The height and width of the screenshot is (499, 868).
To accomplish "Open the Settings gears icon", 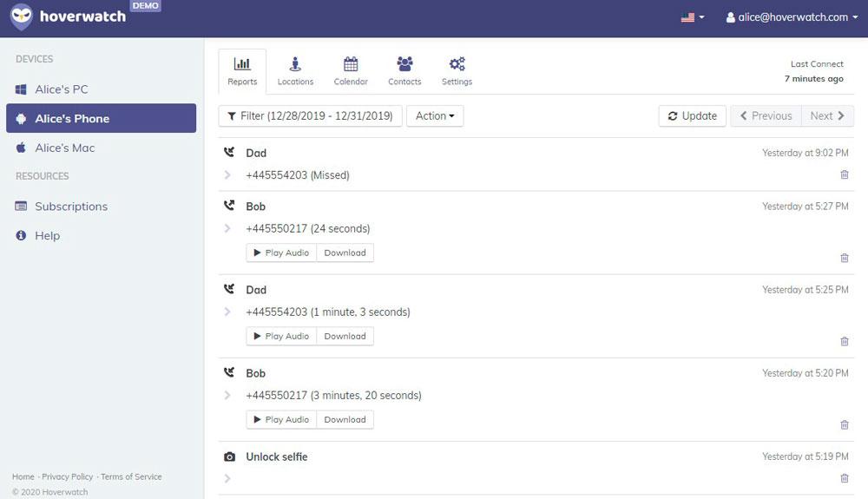I will (457, 64).
